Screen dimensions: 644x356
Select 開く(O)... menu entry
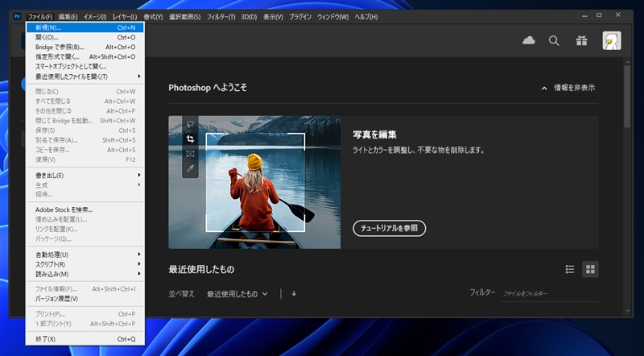(x=85, y=37)
